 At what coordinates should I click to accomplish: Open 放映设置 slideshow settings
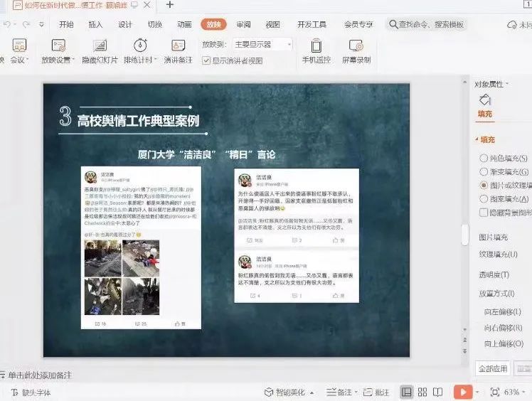coord(58,51)
